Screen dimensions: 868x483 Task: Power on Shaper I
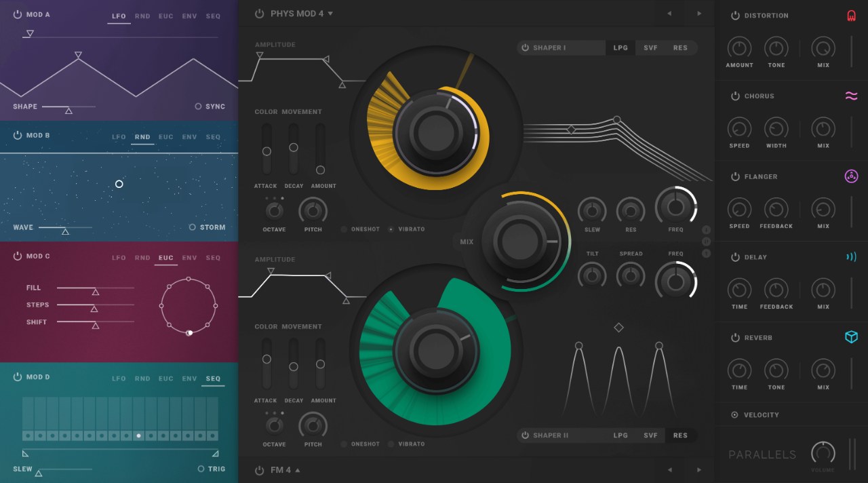tap(527, 47)
